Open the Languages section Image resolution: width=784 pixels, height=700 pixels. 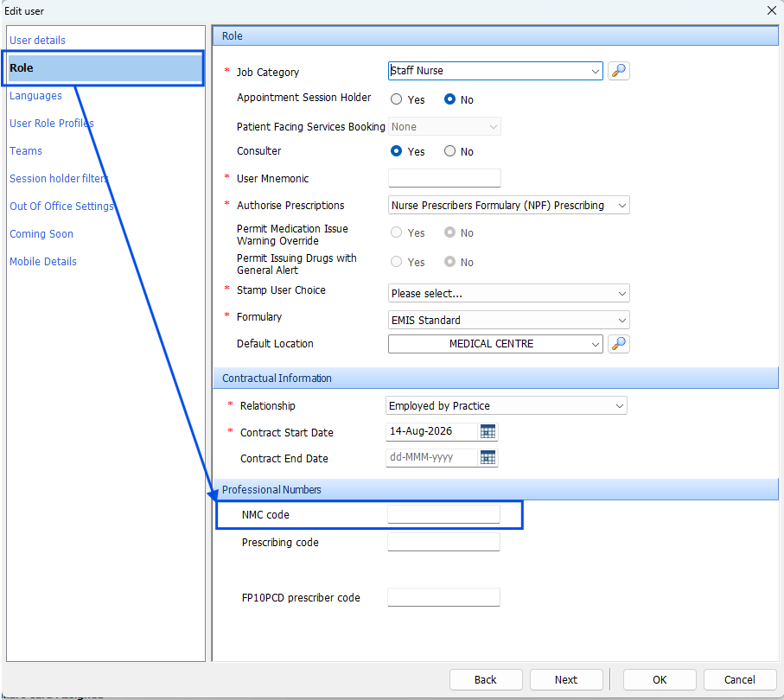36,96
